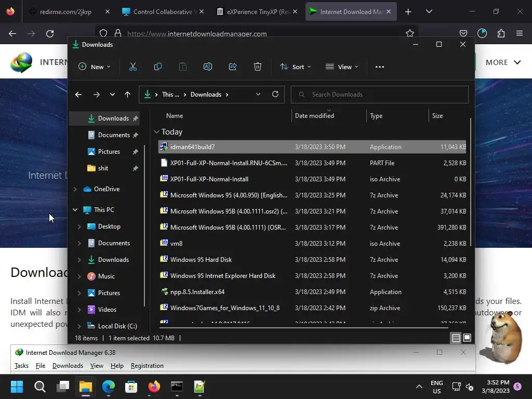Screen dimensions: 532x399
Task: Open the New item dropdown
Action: click(x=95, y=67)
